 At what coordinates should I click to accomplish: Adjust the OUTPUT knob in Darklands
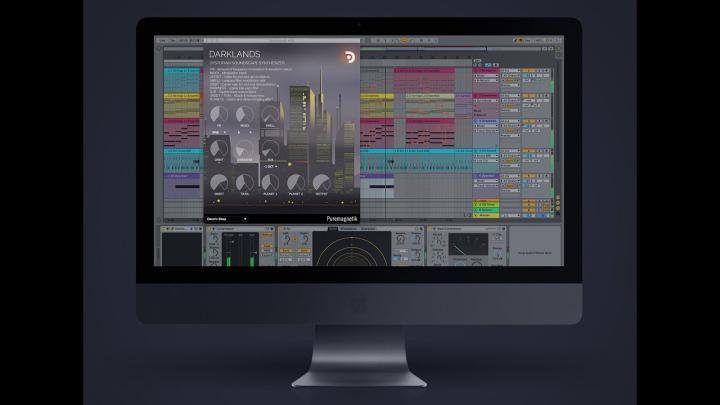[321, 183]
